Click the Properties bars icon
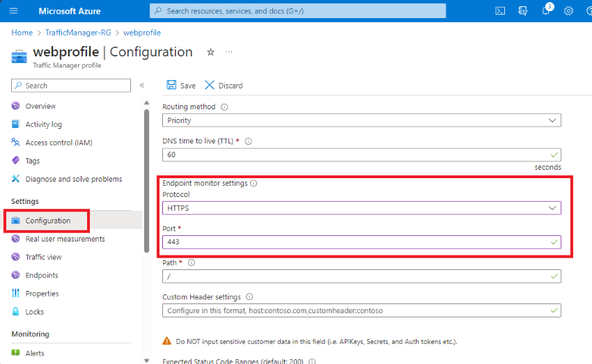This screenshot has height=364, width=592. (15, 293)
